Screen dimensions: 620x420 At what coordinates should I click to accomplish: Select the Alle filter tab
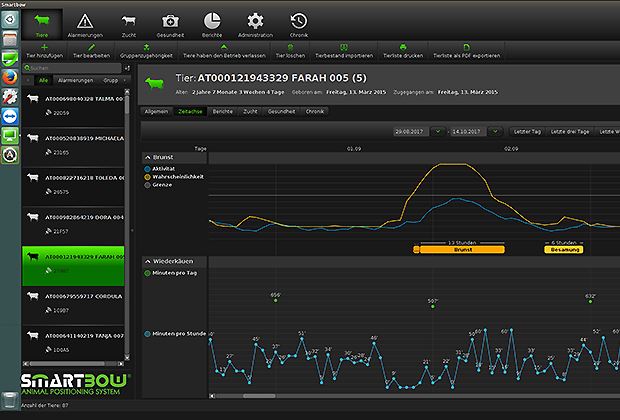(x=43, y=80)
